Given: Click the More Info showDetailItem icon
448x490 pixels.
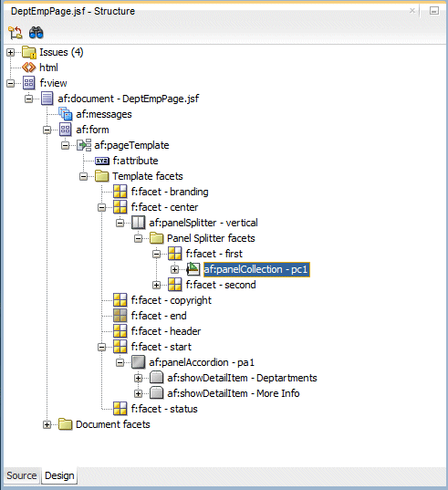Looking at the screenshot, I should (x=157, y=393).
